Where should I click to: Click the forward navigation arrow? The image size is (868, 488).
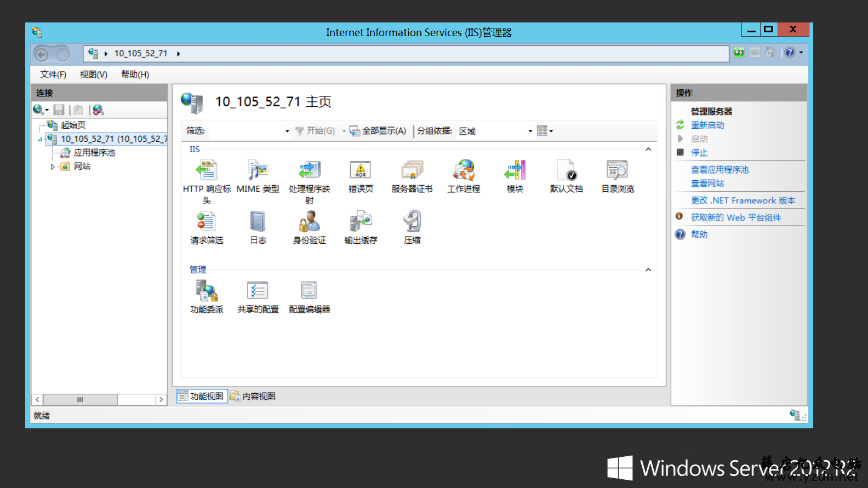(x=63, y=54)
